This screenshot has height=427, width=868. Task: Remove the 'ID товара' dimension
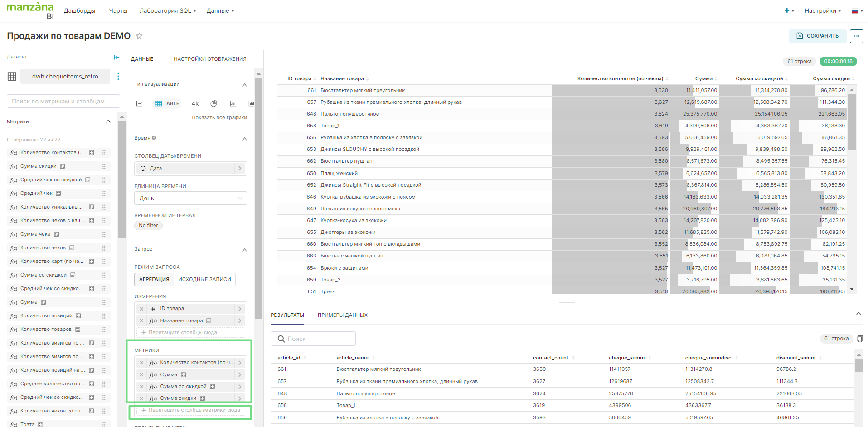pos(141,309)
